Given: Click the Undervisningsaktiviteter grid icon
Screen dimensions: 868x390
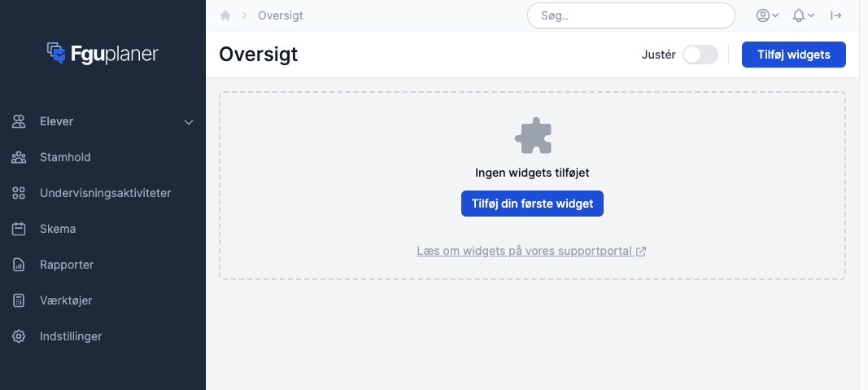Looking at the screenshot, I should pos(19,193).
